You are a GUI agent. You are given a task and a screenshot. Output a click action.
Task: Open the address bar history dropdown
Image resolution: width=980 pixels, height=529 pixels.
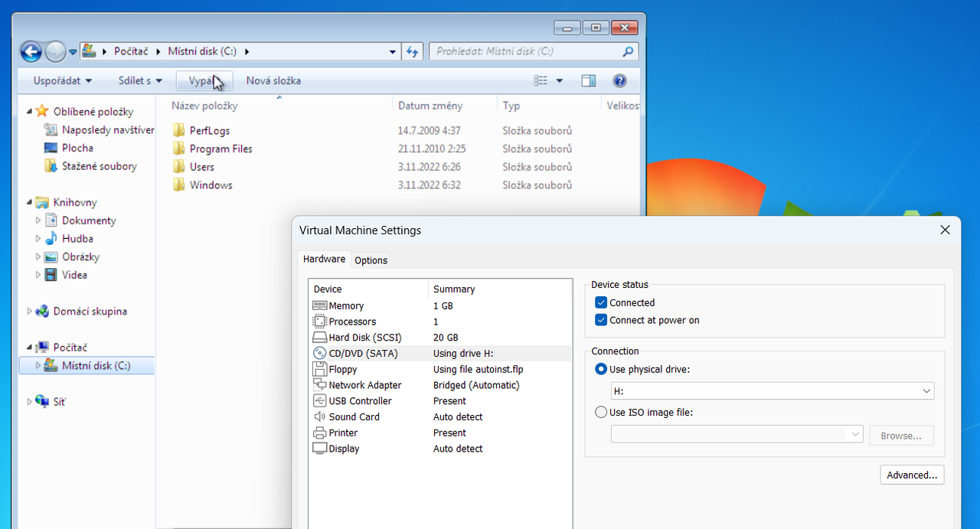392,52
